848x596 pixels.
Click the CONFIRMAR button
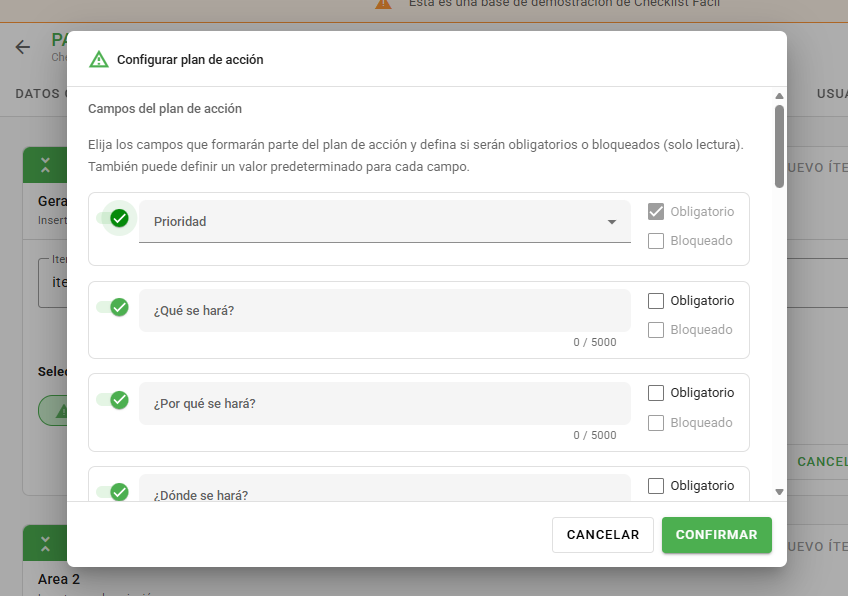pyautogui.click(x=717, y=535)
